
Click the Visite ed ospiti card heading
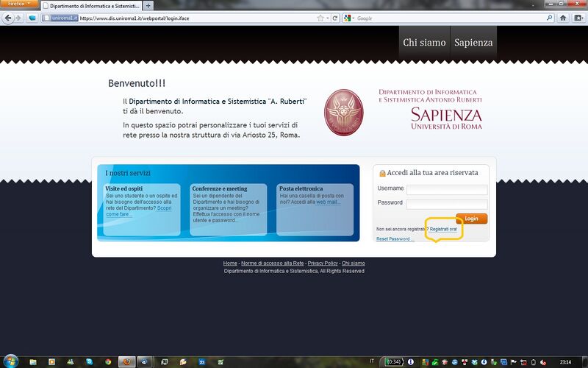click(123, 188)
